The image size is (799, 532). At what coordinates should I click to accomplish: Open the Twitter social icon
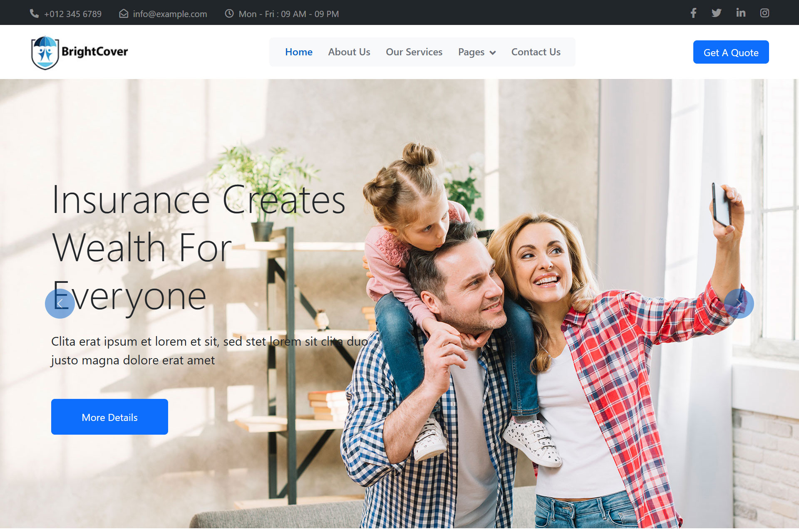click(x=716, y=13)
